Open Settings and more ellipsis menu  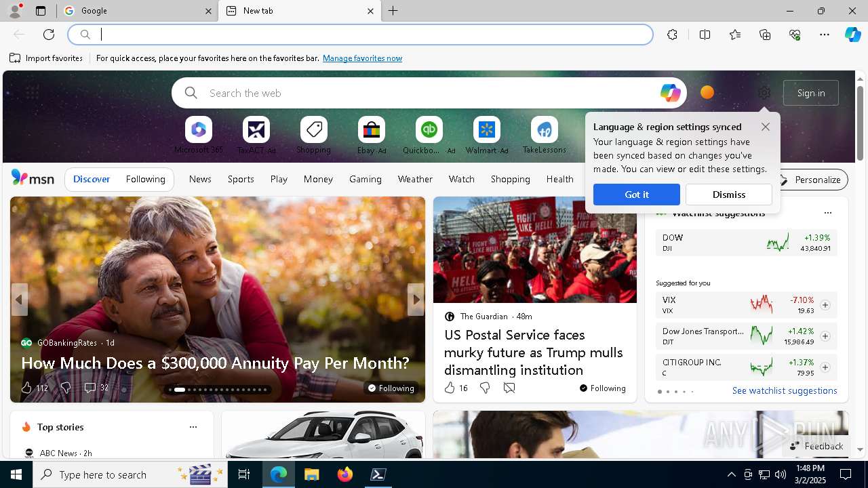(x=825, y=35)
